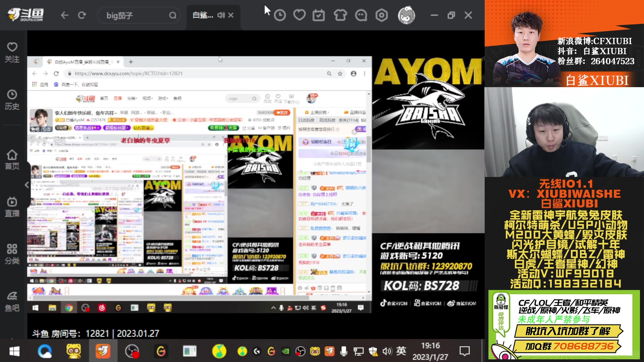The height and width of the screenshot is (362, 644).
Task: Click the search magnifier icon
Action: click(x=172, y=15)
